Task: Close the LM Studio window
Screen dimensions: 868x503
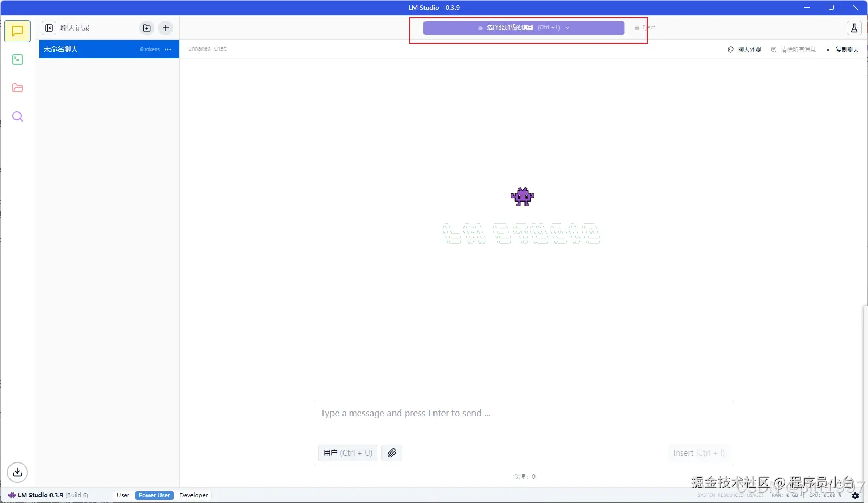Action: click(x=855, y=7)
